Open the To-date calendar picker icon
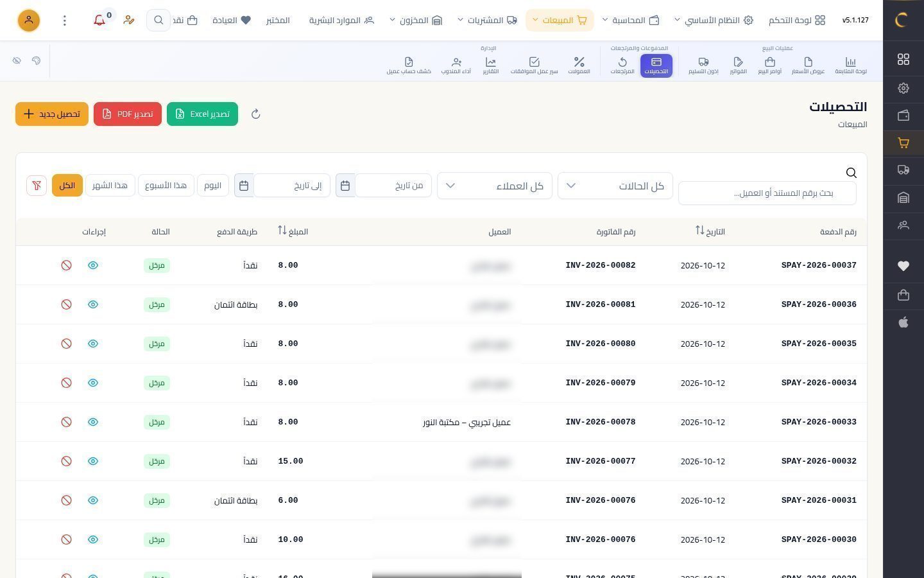This screenshot has width=924, height=578. pyautogui.click(x=244, y=186)
